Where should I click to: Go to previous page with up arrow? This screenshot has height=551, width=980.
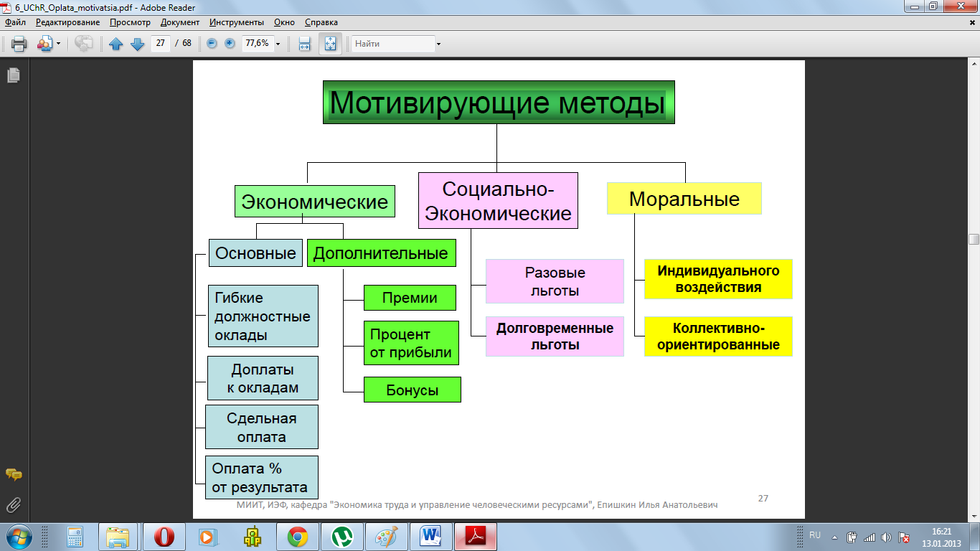click(116, 44)
